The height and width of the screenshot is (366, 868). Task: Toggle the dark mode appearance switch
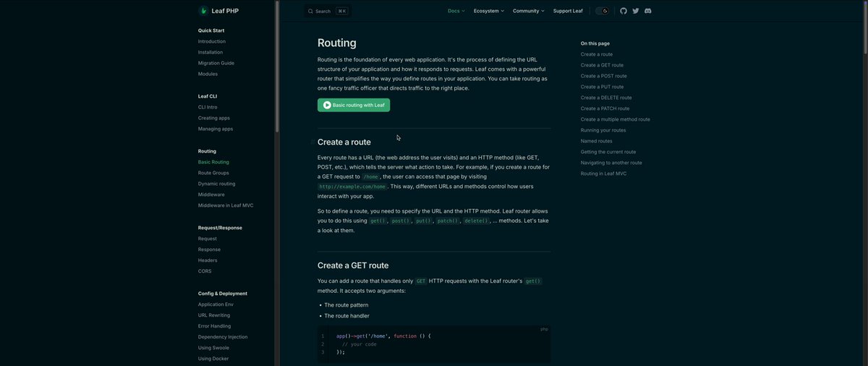[x=602, y=11]
